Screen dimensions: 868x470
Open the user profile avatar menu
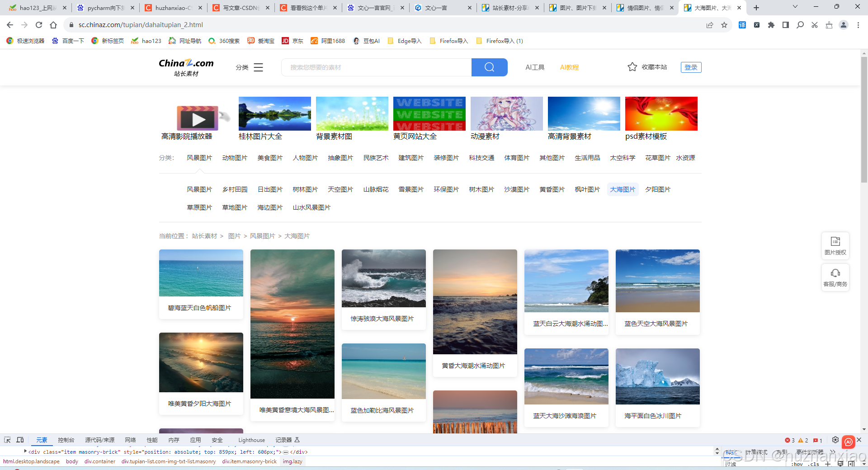point(844,25)
